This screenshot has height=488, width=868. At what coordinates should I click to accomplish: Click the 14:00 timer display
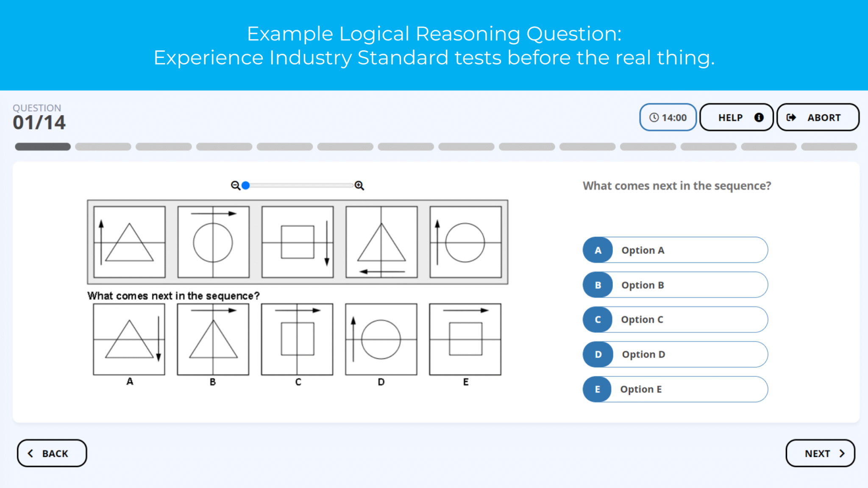(x=668, y=117)
